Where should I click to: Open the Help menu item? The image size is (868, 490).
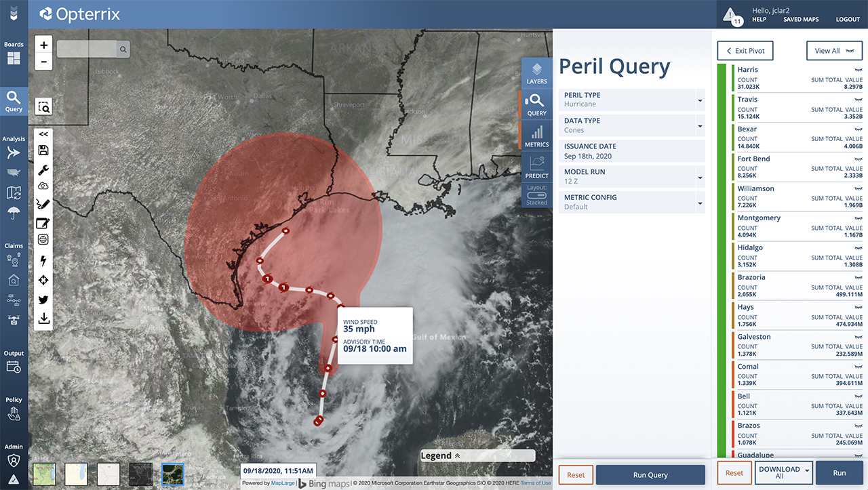coord(759,20)
